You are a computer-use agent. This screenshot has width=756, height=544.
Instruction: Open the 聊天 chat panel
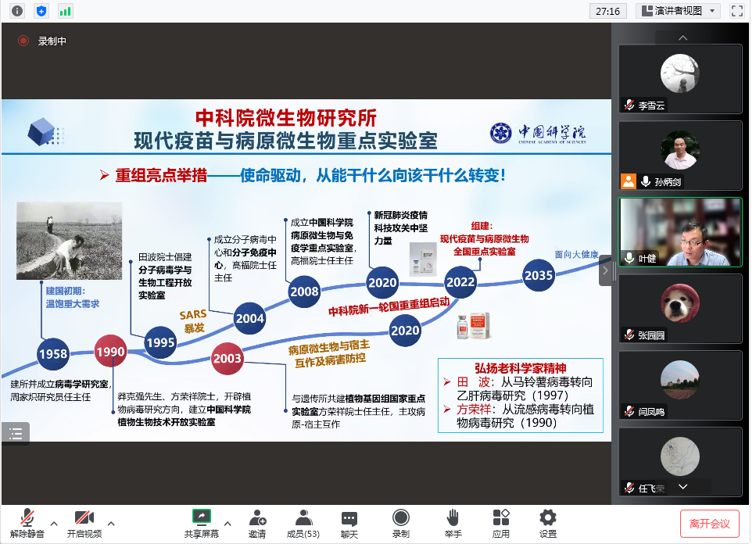pos(349,523)
